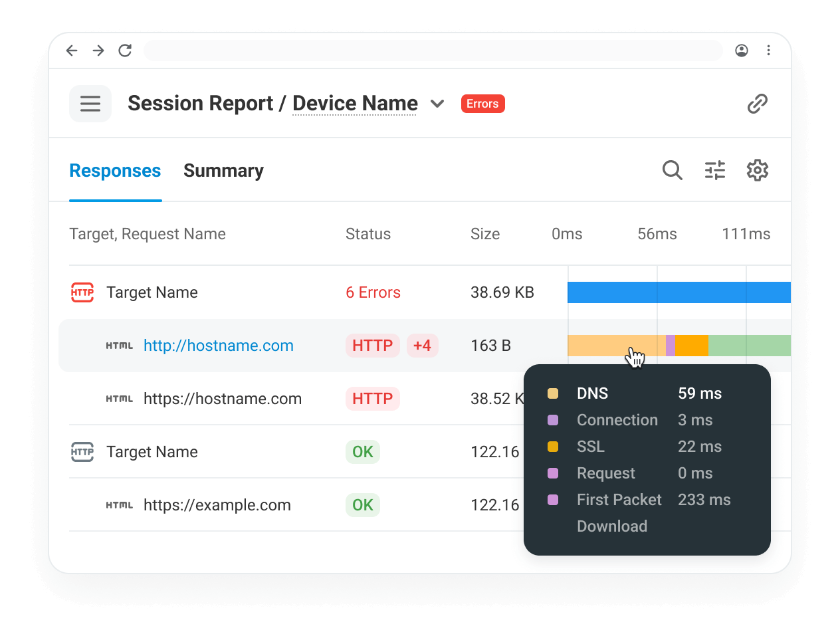Click the search icon
Image resolution: width=840 pixels, height=638 pixels.
pos(672,170)
